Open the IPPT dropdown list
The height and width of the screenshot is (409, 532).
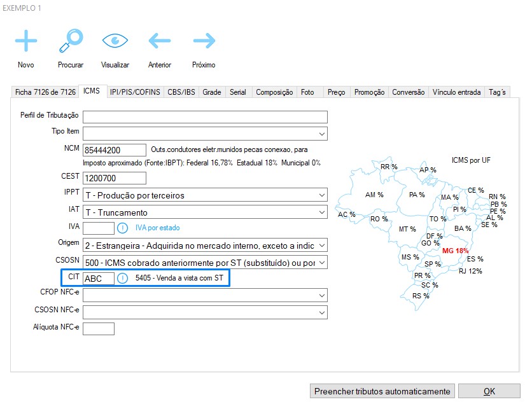click(321, 195)
